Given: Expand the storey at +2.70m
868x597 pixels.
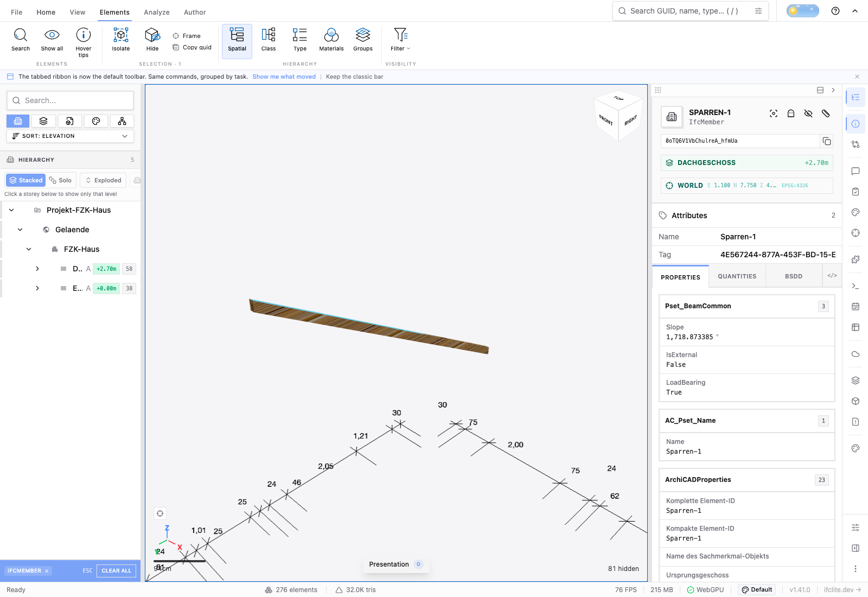Looking at the screenshot, I should [x=37, y=269].
